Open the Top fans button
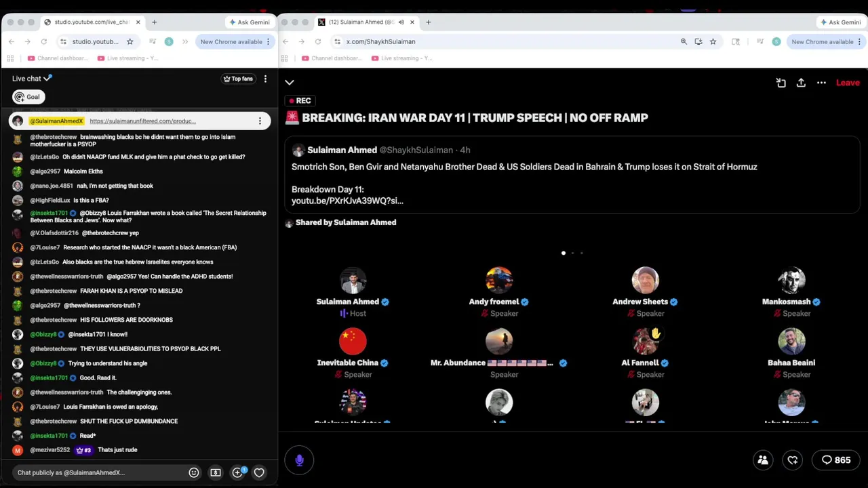868x488 pixels. [238, 79]
